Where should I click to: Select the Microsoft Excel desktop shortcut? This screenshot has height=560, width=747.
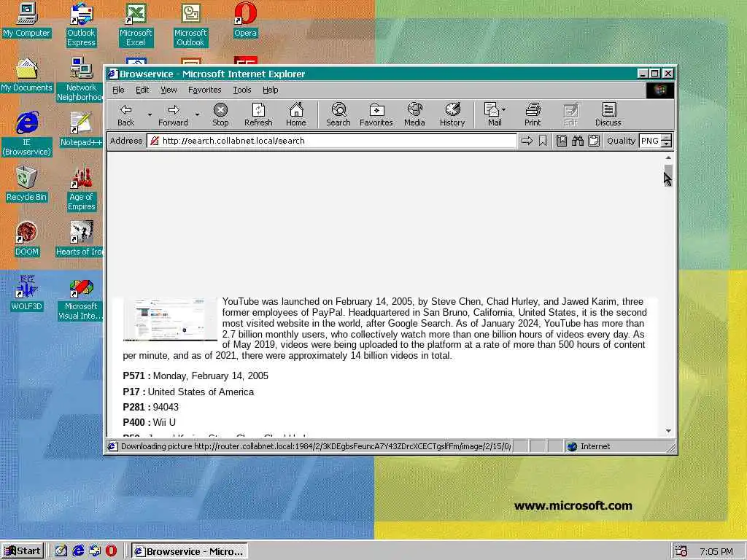coord(136,25)
